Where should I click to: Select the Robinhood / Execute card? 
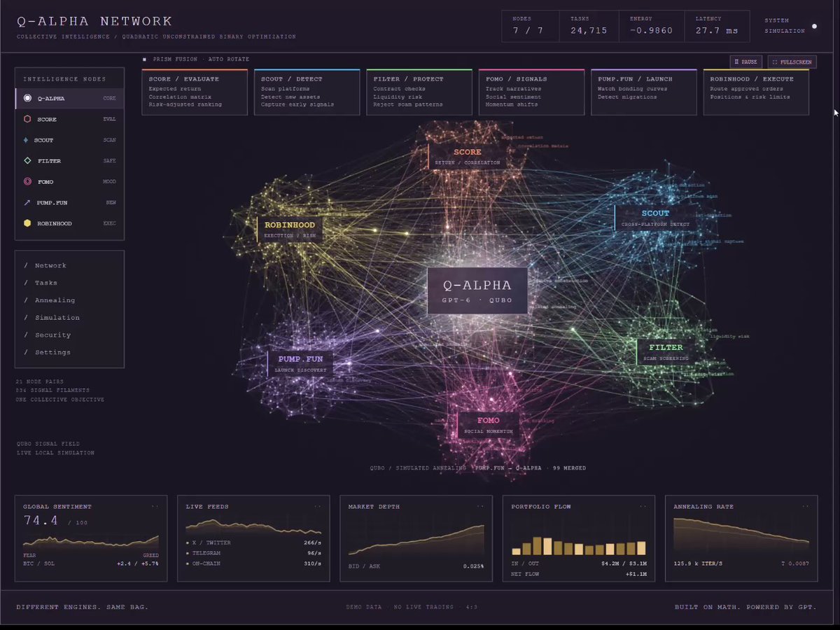tap(756, 92)
